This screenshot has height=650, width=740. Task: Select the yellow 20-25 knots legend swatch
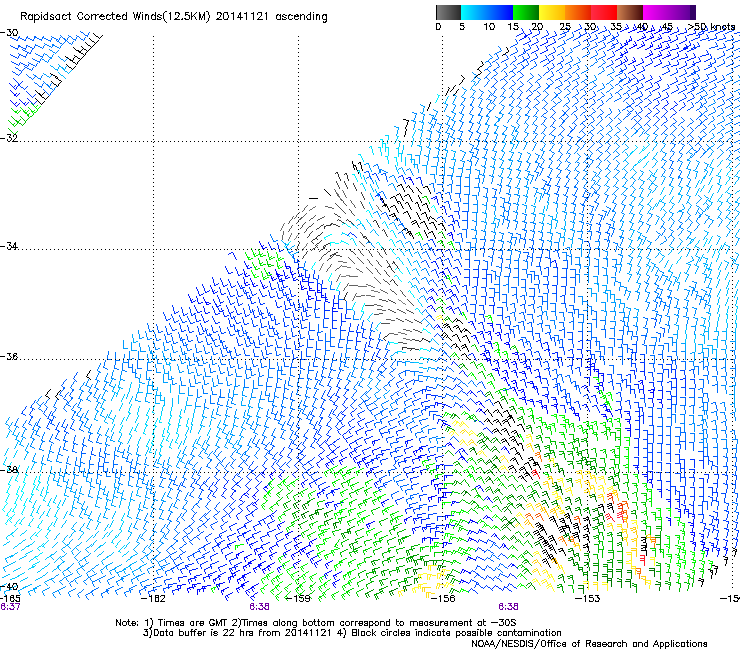552,12
